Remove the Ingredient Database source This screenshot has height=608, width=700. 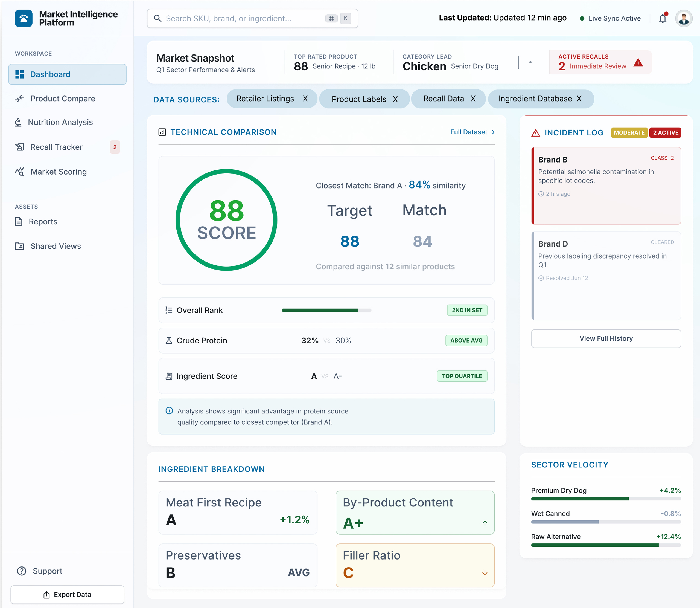[579, 99]
